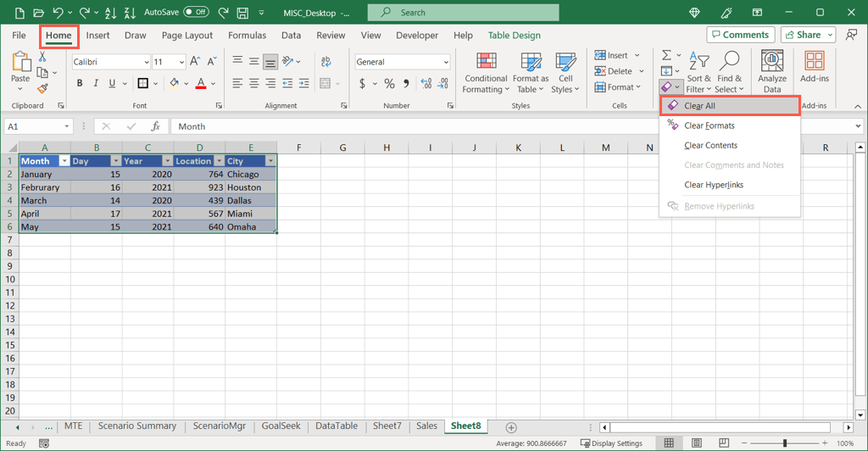
Task: Click the Find & Select magnifier icon
Action: (x=728, y=61)
